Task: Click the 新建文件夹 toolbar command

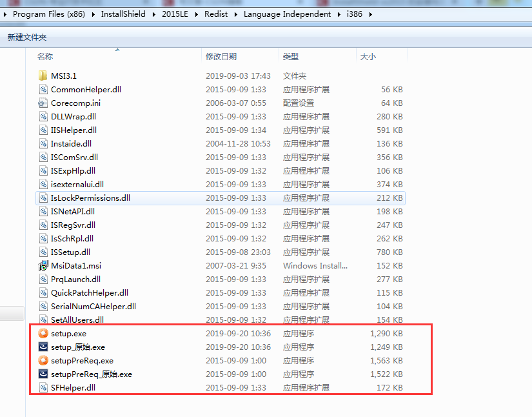Action: (x=27, y=37)
